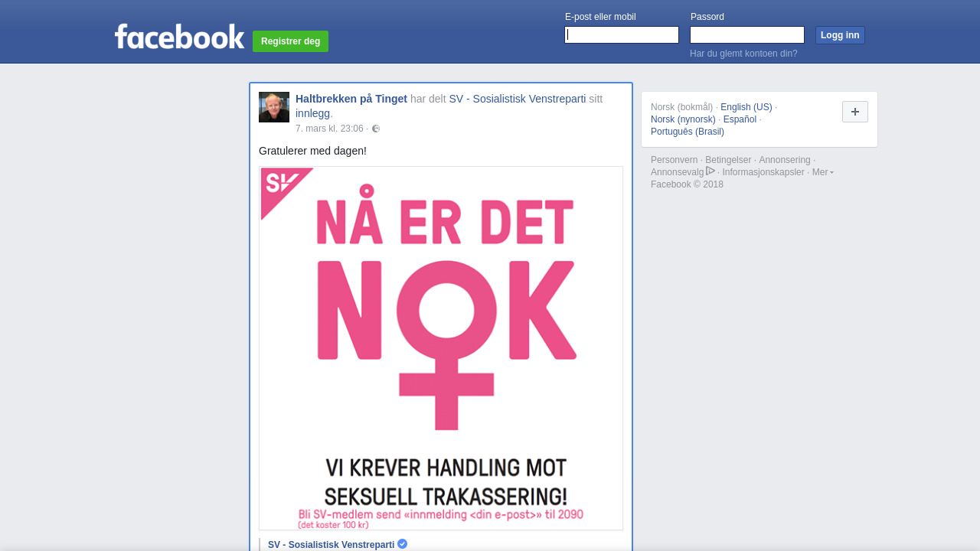Open the Personvern footer link
This screenshot has height=551, width=980.
pos(675,160)
